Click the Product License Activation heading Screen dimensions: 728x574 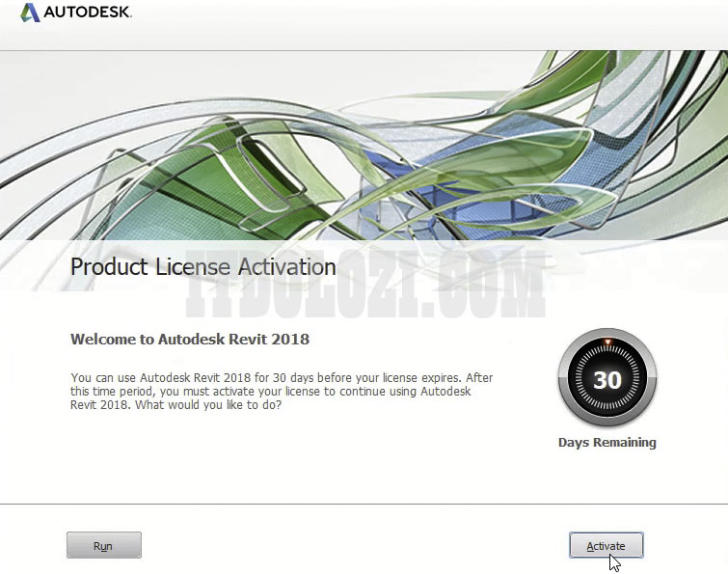(x=202, y=266)
